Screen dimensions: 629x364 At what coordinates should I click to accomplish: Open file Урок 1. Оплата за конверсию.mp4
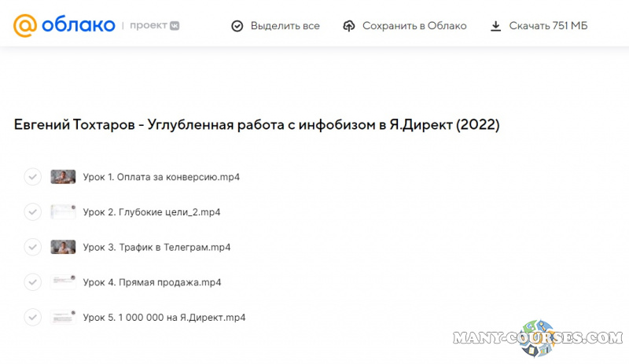coord(161,177)
